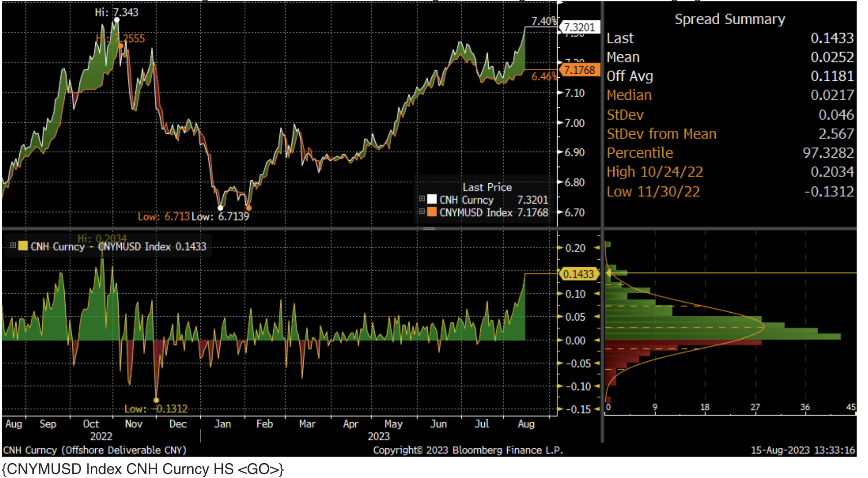Expand the spread legend box in lower panel
This screenshot has width=868, height=478.
pyautogui.click(x=13, y=246)
